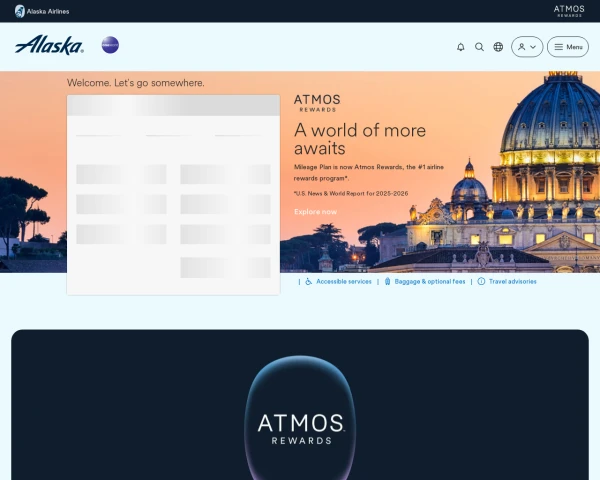Click the large Atmos Rewards oval emblem
Screen dimensions: 600x480
point(300,418)
